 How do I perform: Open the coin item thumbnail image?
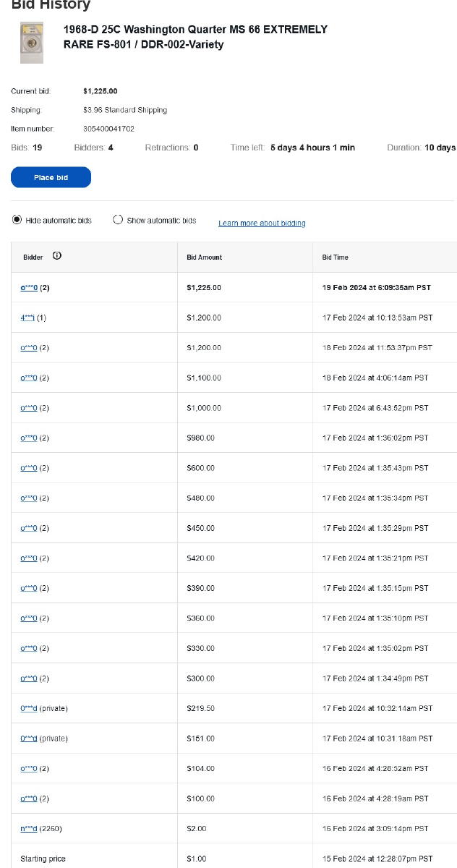(31, 43)
